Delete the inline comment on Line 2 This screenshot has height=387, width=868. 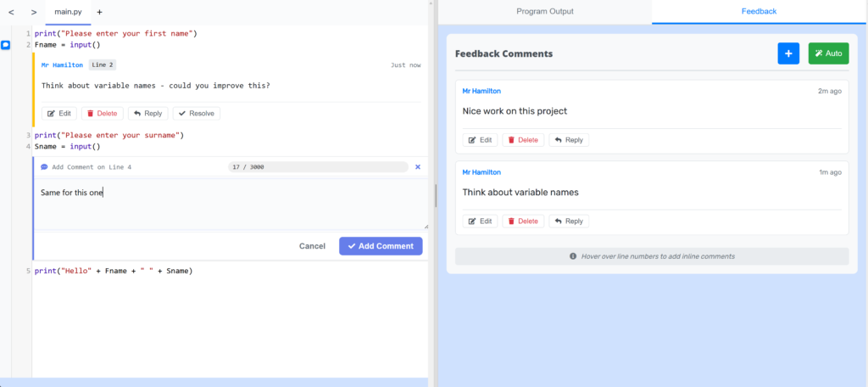pyautogui.click(x=102, y=113)
